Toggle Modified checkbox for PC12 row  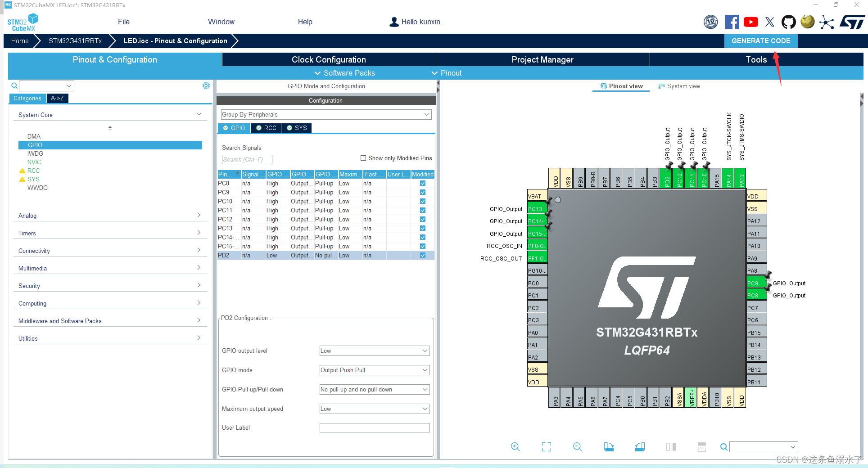coord(423,219)
